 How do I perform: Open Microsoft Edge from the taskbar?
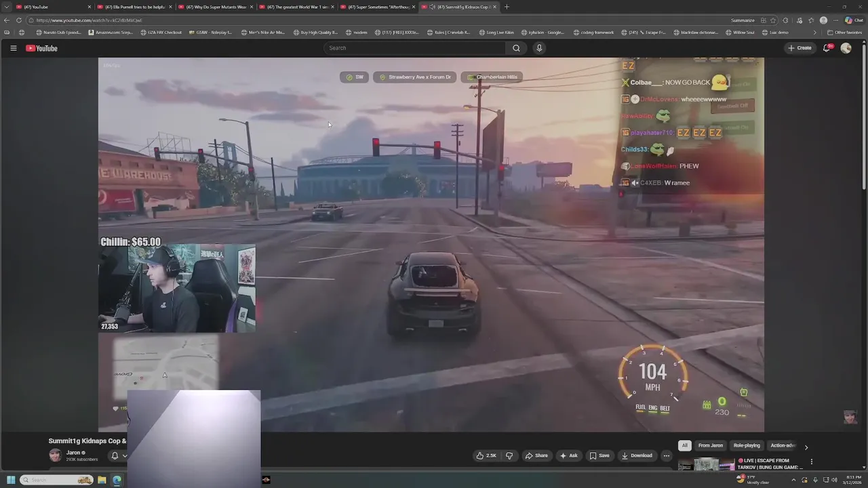pyautogui.click(x=117, y=480)
